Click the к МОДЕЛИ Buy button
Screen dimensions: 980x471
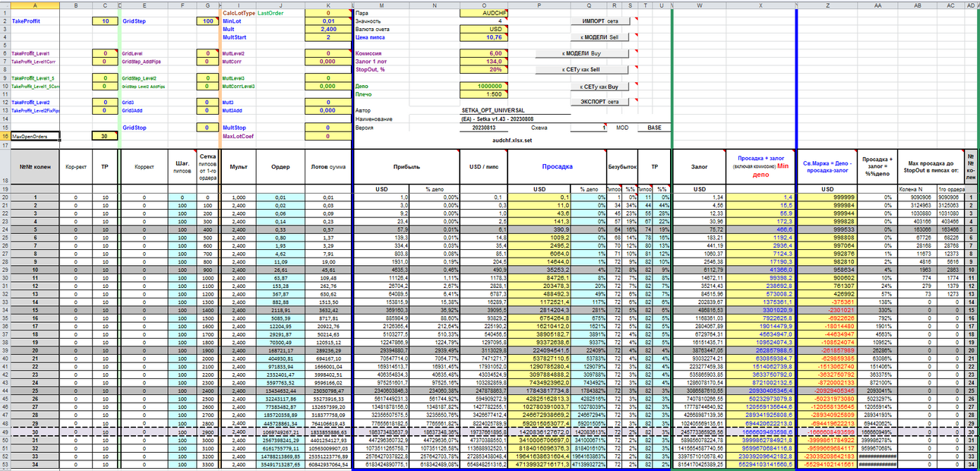pyautogui.click(x=582, y=54)
